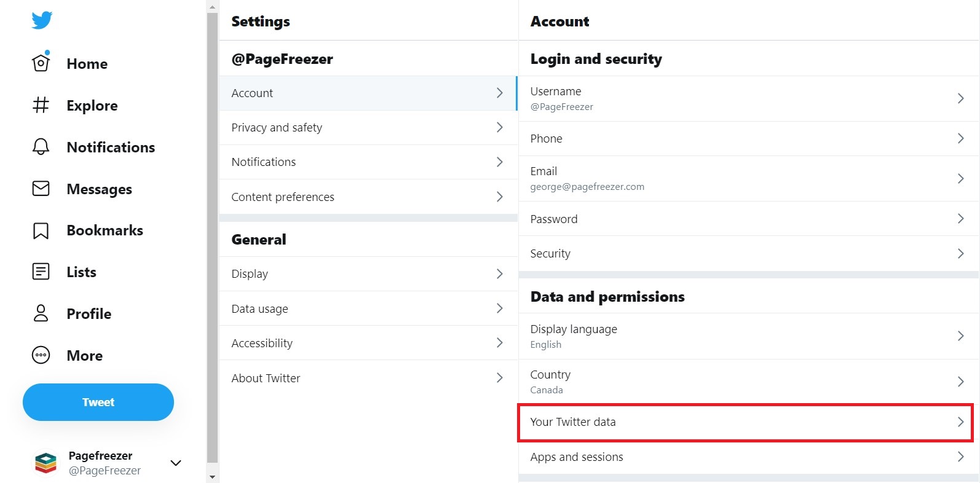Expand the Display language chevron
The height and width of the screenshot is (483, 980).
(960, 336)
